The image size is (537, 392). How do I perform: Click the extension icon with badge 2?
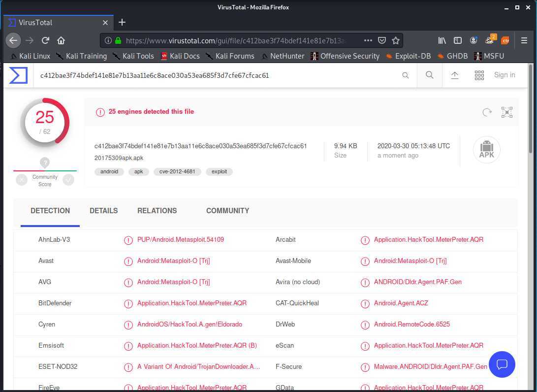tap(490, 40)
